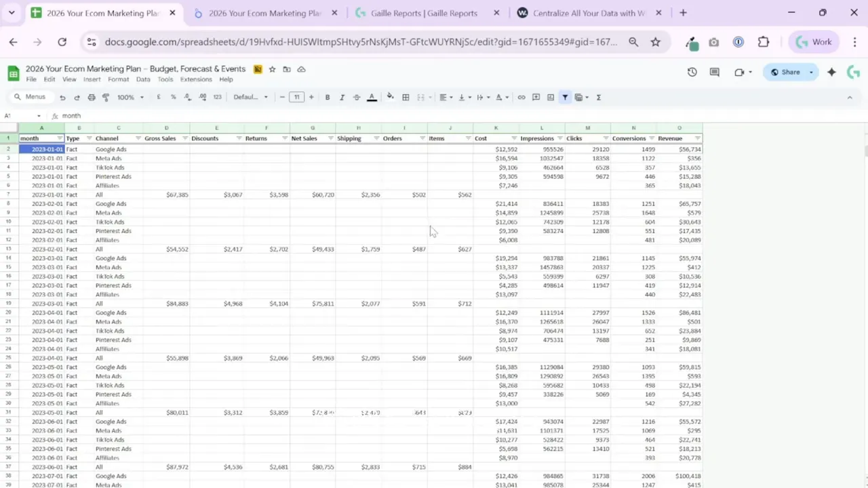This screenshot has width=868, height=488.
Task: Open the comment history icon
Action: click(x=714, y=71)
